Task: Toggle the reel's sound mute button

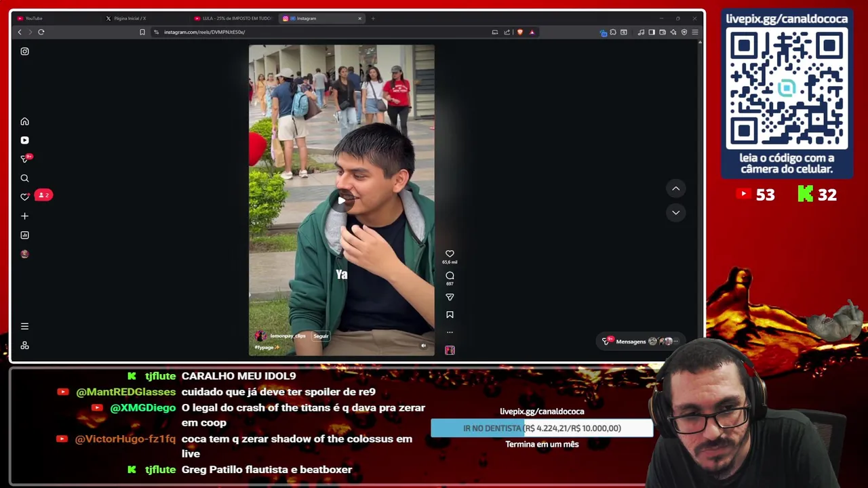Action: point(423,346)
